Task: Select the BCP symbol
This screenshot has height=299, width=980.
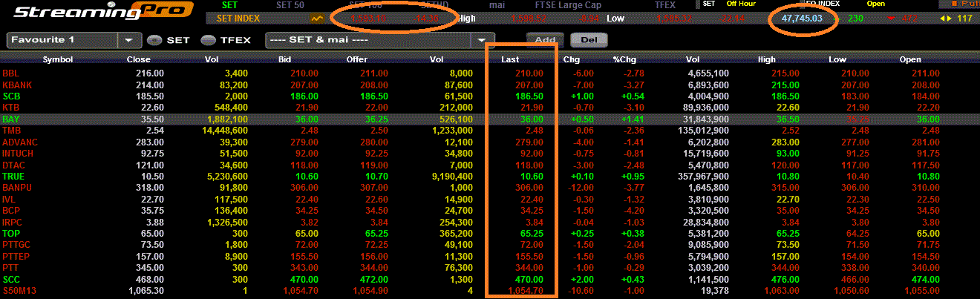Action: click(11, 211)
